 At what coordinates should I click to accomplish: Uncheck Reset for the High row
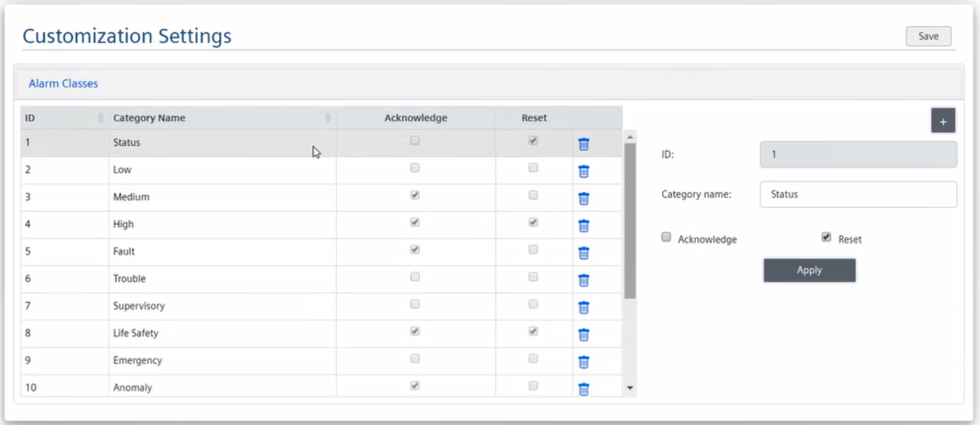tap(533, 223)
